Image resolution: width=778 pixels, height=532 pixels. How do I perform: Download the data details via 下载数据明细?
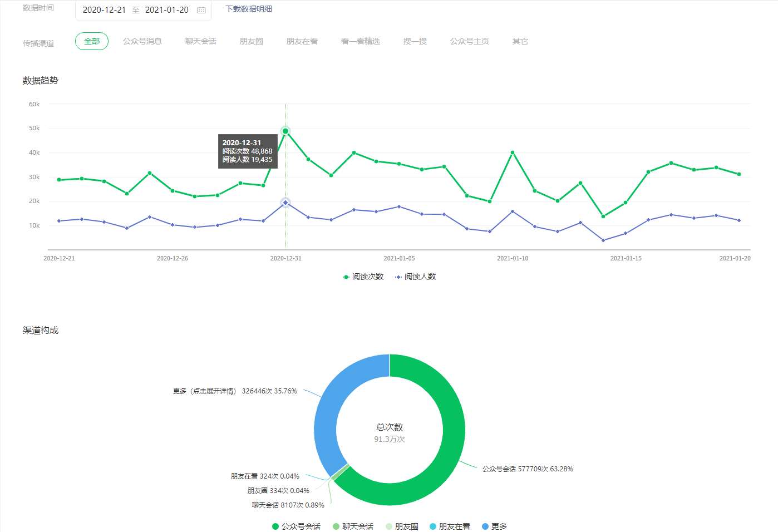coord(249,9)
